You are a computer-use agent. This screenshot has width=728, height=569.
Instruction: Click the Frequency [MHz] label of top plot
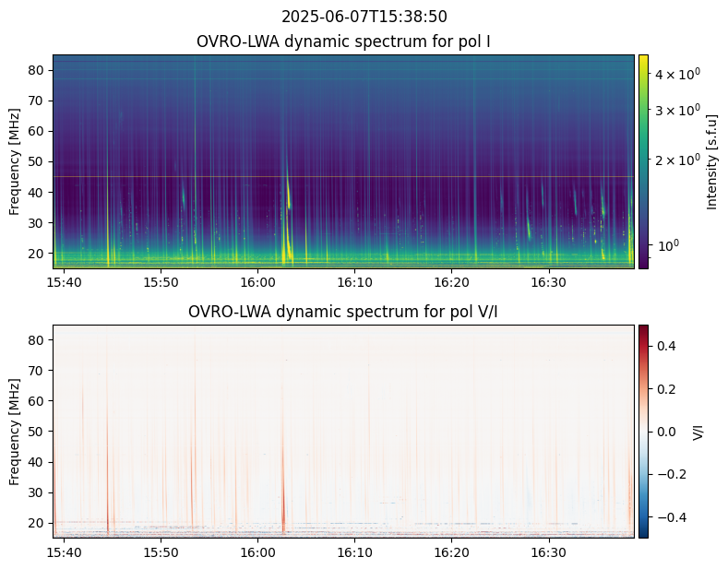15,161
